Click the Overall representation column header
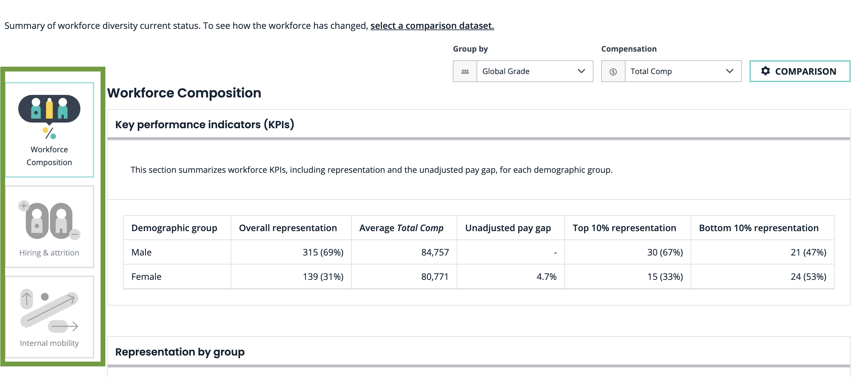 (288, 228)
